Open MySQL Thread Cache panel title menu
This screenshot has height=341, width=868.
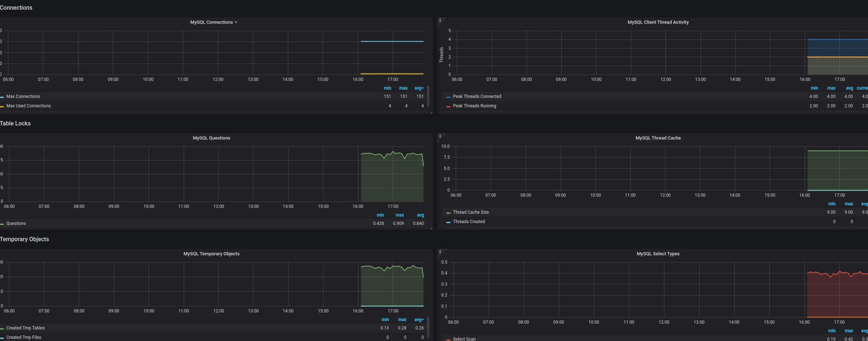coord(658,138)
